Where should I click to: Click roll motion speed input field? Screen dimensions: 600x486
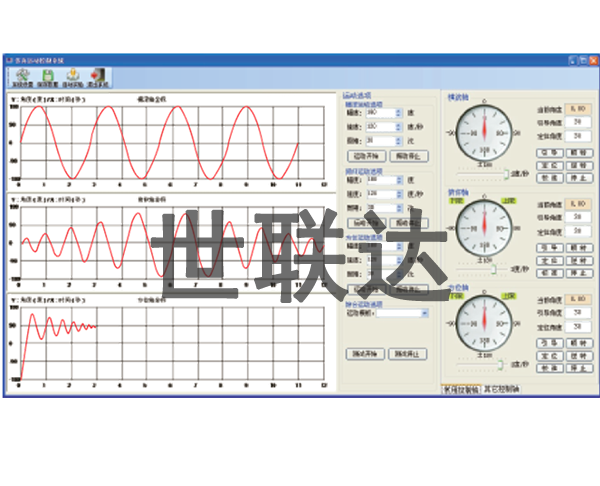(x=381, y=127)
